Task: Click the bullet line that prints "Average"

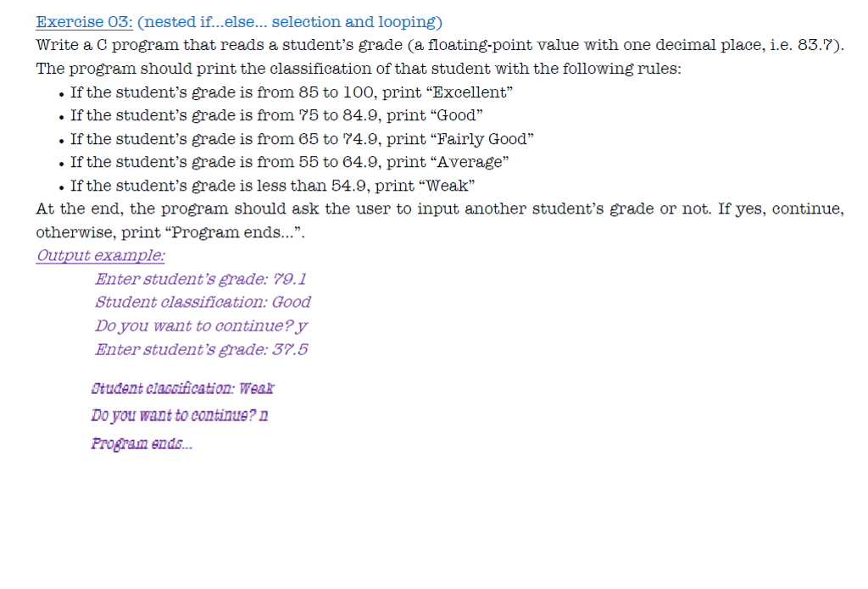Action: pyautogui.click(x=289, y=162)
